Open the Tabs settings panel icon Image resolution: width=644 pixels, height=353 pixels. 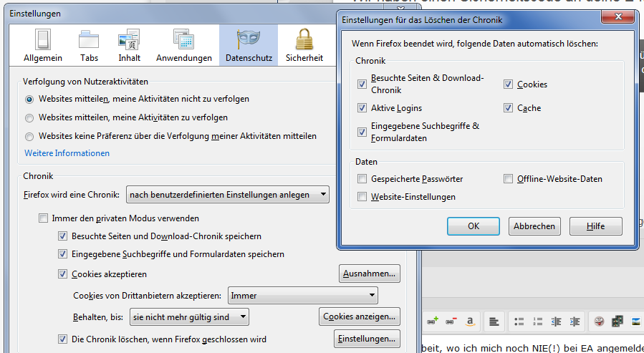[89, 40]
